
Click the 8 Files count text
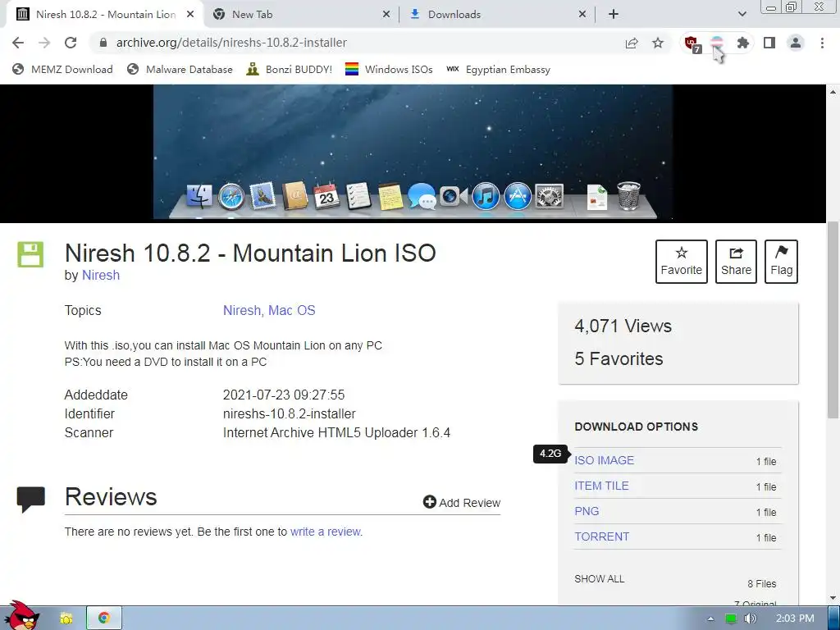pos(762,583)
